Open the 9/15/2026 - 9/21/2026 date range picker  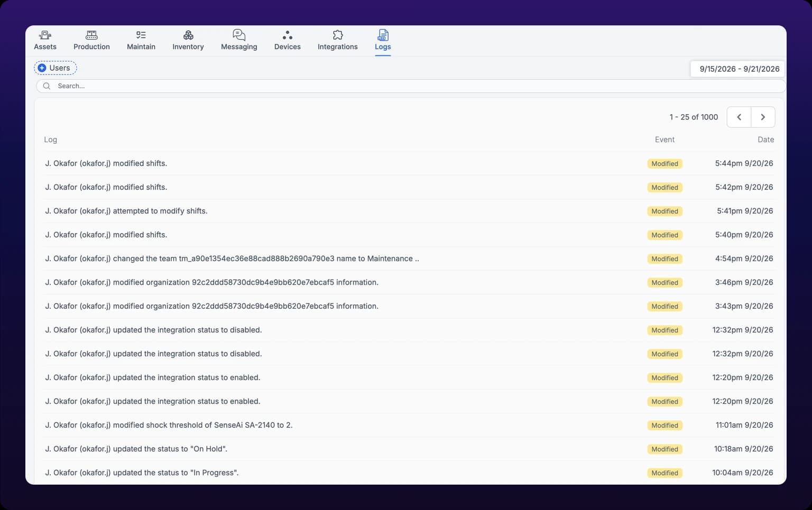[737, 69]
